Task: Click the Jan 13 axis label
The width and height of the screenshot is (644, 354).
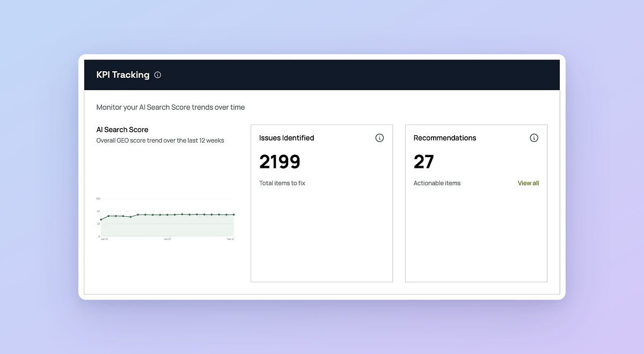Action: pyautogui.click(x=104, y=239)
